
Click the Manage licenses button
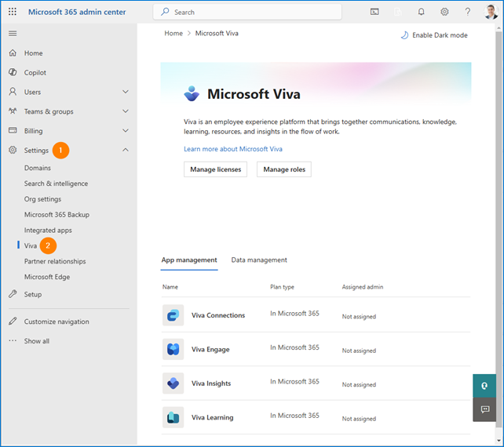[215, 169]
